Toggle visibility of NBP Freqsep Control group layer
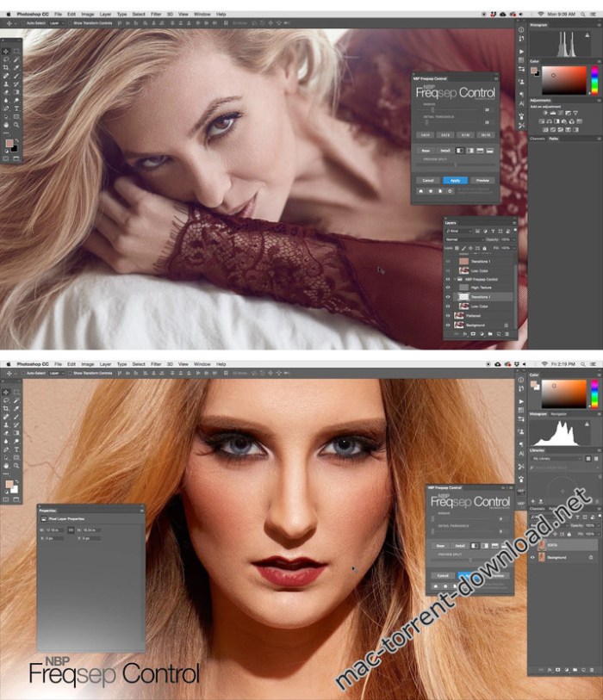Screen dimensions: 603x700 tap(448, 279)
